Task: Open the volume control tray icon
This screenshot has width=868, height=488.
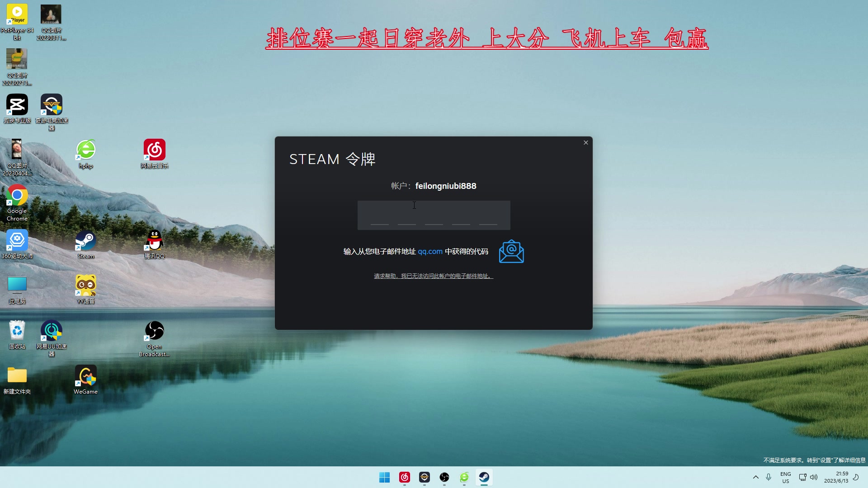Action: pos(814,477)
